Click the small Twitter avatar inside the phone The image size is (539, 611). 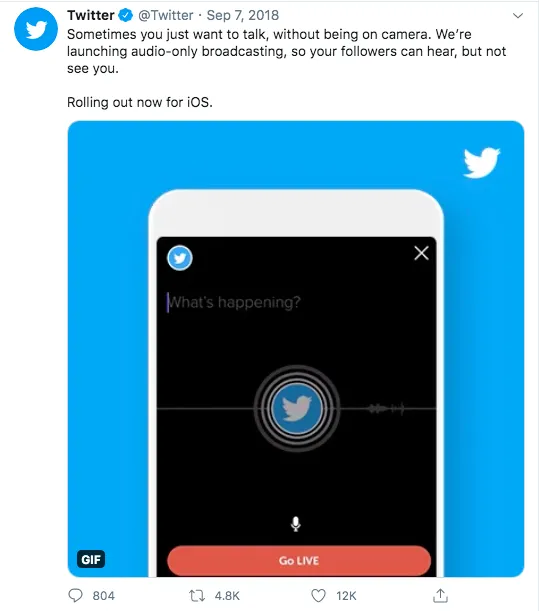(x=180, y=258)
